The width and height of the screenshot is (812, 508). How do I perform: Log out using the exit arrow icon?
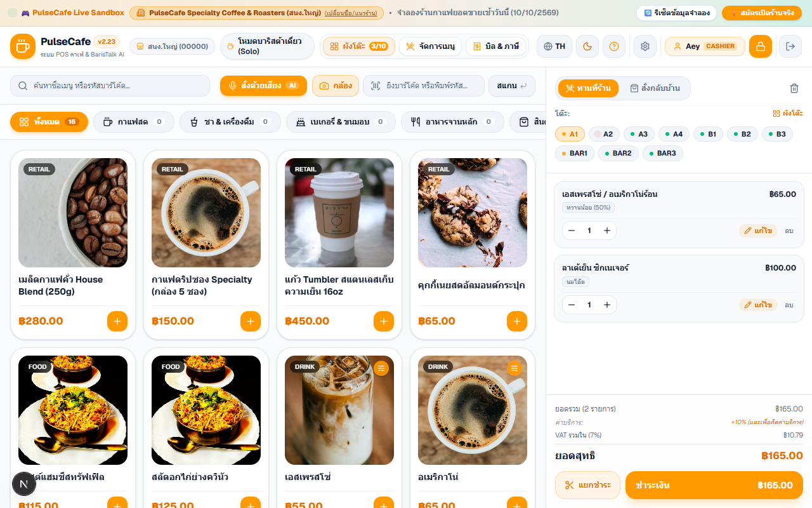(790, 46)
